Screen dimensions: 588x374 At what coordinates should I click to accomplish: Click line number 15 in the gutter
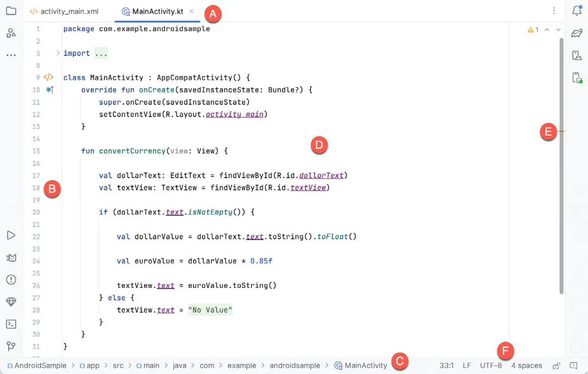(36, 151)
